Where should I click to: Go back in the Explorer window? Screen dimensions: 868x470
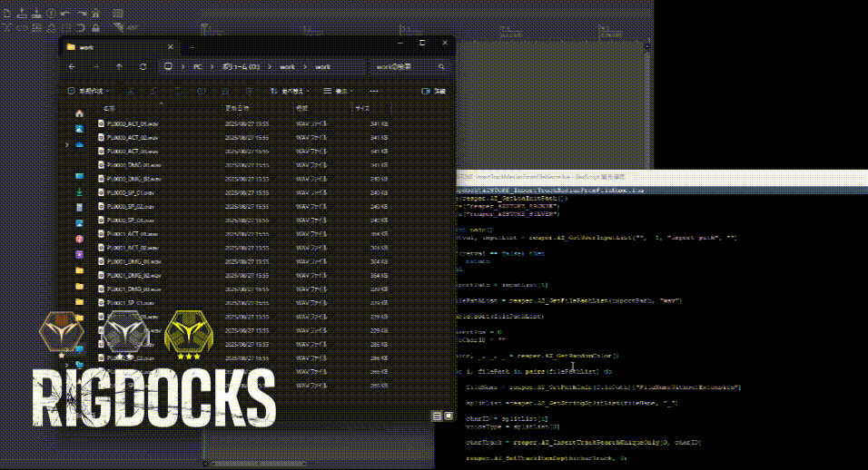[72, 66]
